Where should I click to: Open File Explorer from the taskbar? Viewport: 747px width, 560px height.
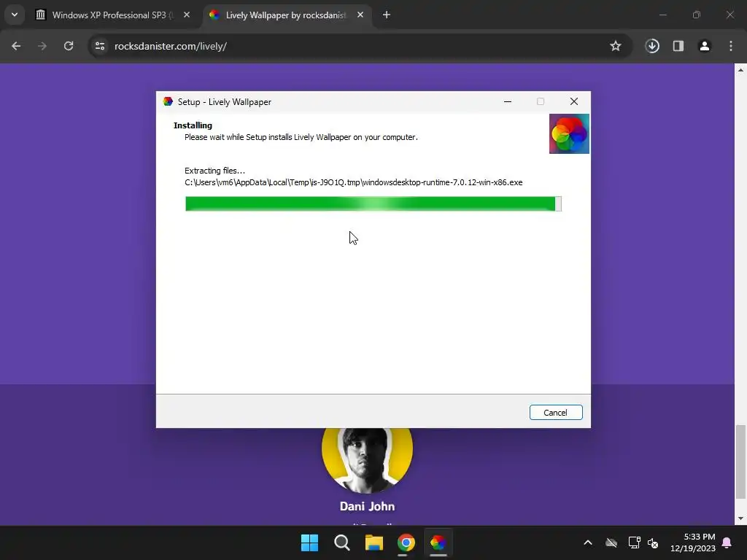click(374, 542)
